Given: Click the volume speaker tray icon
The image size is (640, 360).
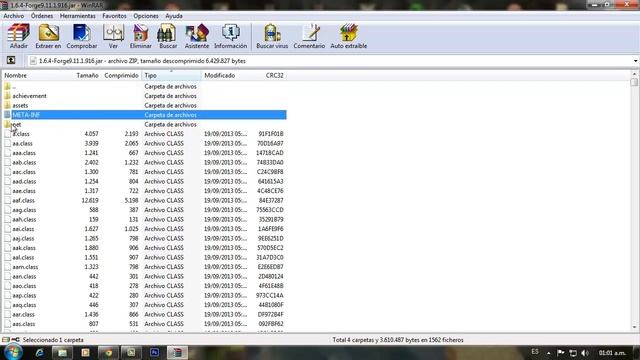Looking at the screenshot, I should tap(584, 353).
